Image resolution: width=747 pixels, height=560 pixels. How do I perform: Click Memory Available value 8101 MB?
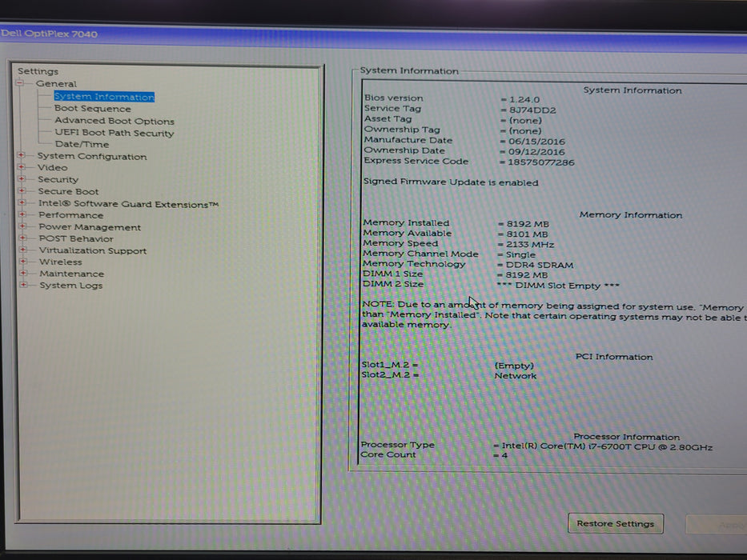(527, 234)
